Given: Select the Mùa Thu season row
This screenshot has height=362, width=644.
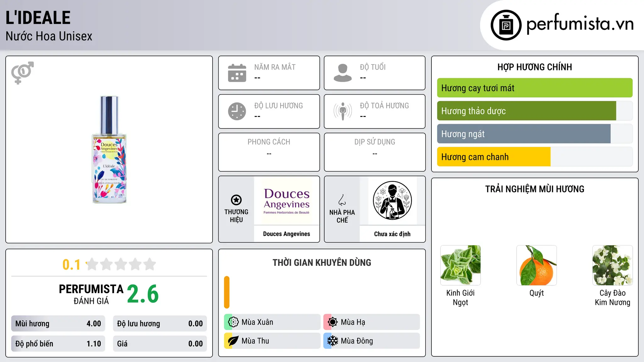Looking at the screenshot, I should tap(272, 341).
